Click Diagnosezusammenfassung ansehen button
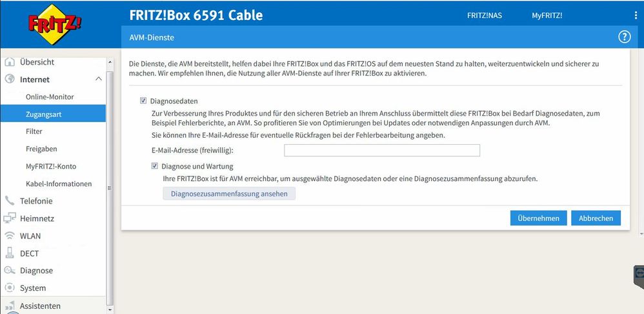Viewport: 644px width, 314px height. tap(229, 194)
